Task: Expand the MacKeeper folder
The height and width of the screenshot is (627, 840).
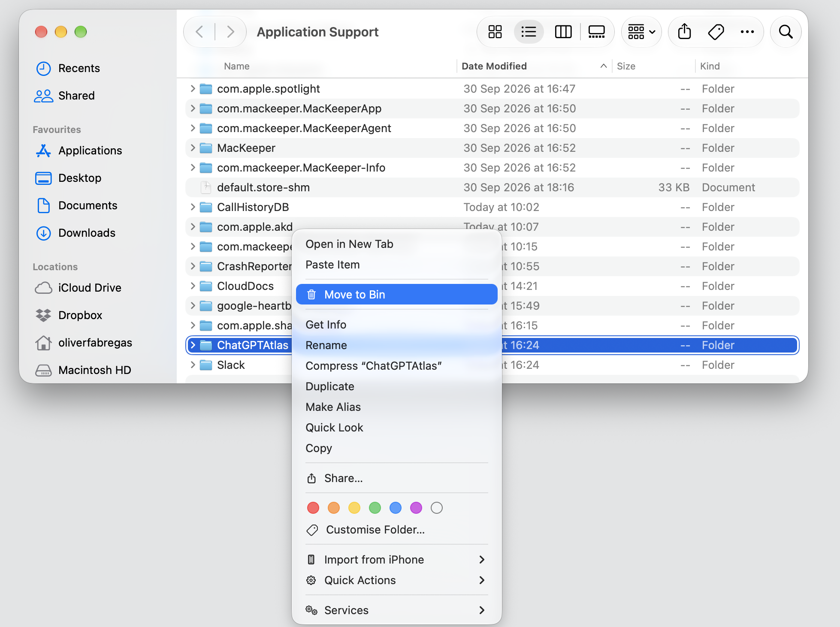Action: tap(193, 148)
